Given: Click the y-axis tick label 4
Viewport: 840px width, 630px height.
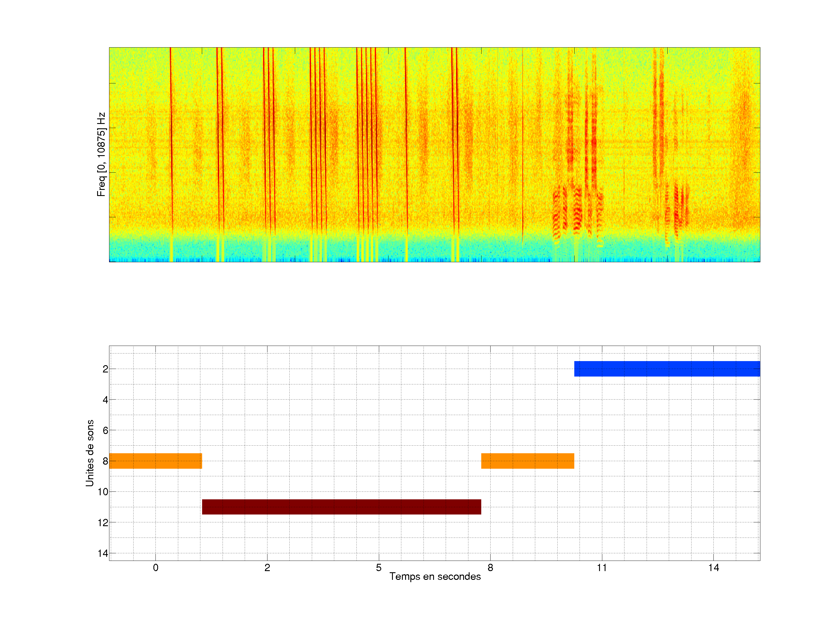Looking at the screenshot, I should (105, 400).
